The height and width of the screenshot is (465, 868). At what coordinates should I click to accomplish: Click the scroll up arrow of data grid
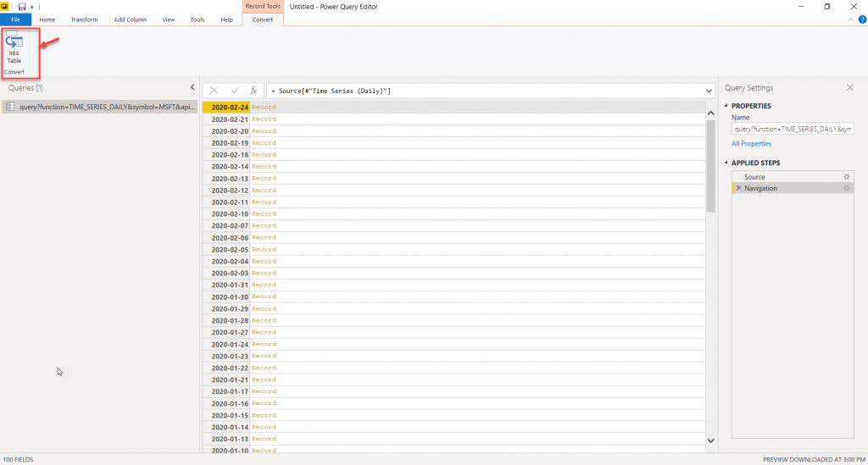(x=711, y=113)
